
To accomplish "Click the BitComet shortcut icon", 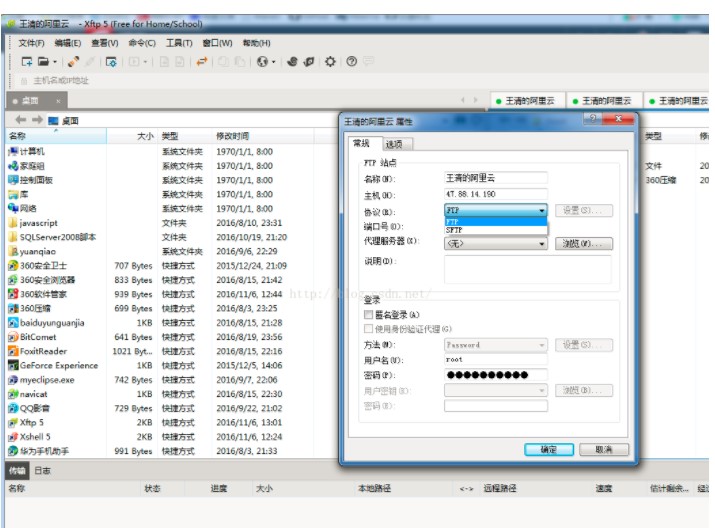I will [x=13, y=337].
